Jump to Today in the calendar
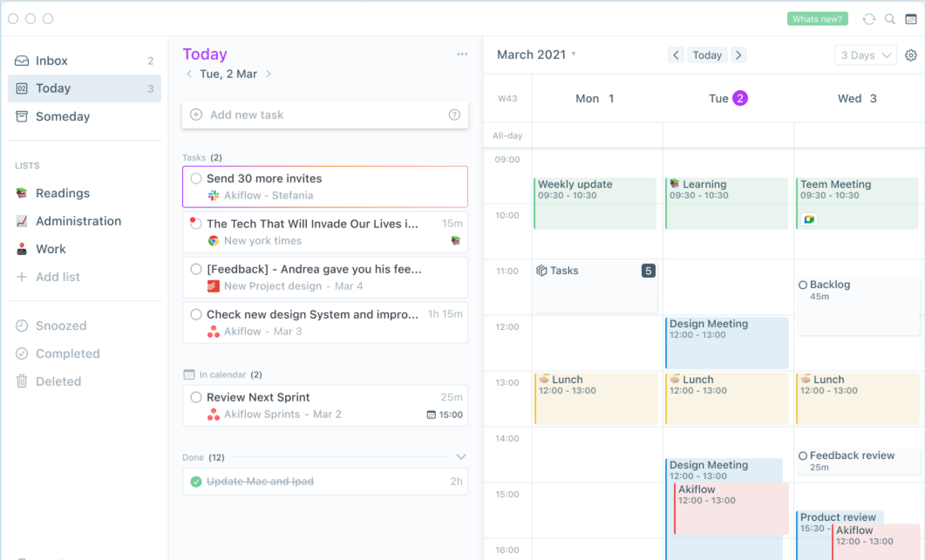926x560 pixels. pyautogui.click(x=707, y=55)
